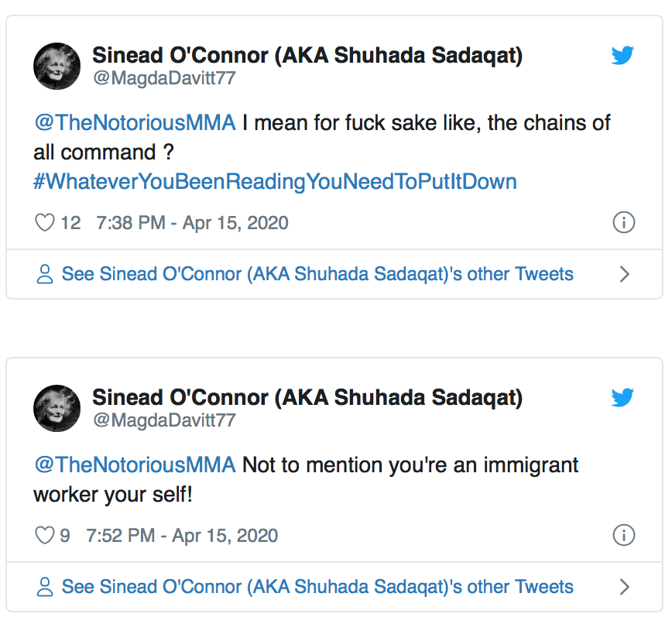Open the info icon on the first tweet
This screenshot has height=624, width=672.
coord(625,223)
